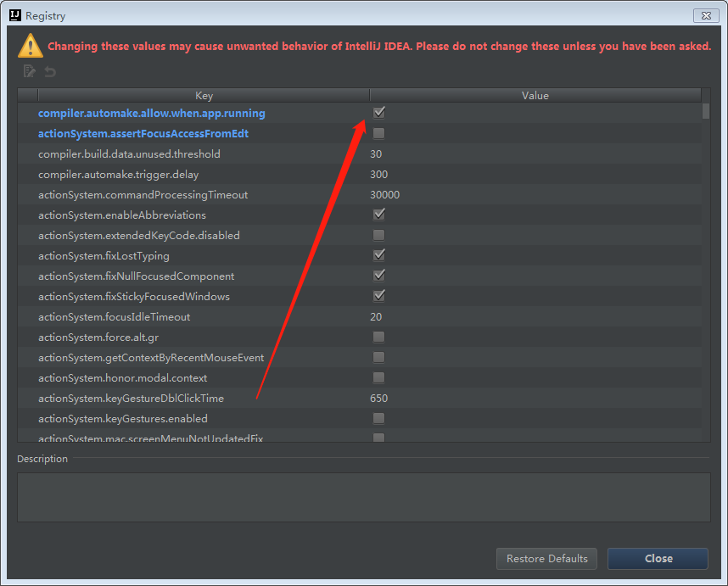Select actionSystem.honor.modal.context key
This screenshot has height=586, width=728.
pos(122,378)
